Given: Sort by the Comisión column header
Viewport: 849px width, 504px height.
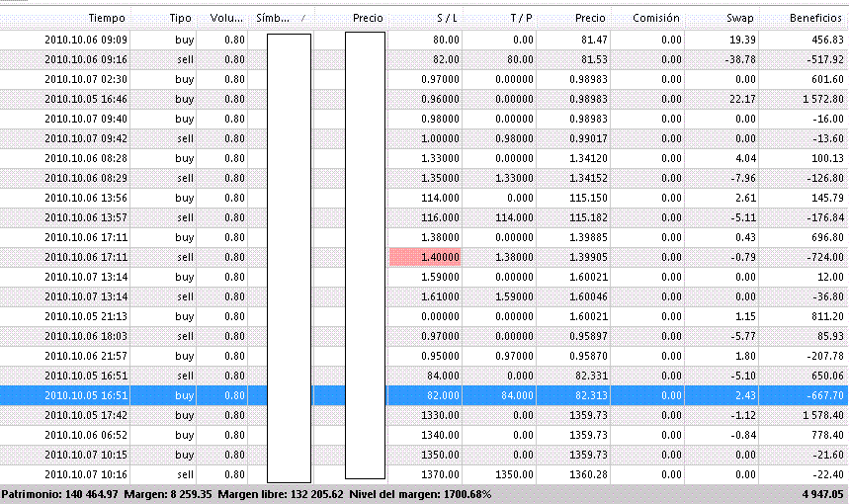Looking at the screenshot, I should (656, 19).
